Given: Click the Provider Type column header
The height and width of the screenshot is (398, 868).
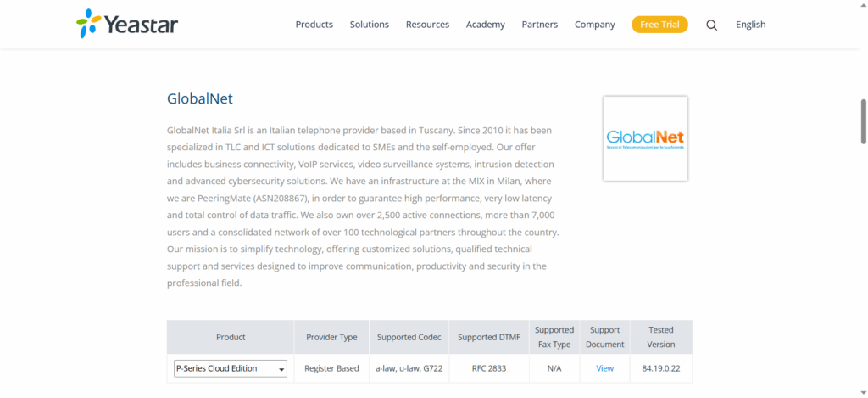Looking at the screenshot, I should (x=331, y=337).
